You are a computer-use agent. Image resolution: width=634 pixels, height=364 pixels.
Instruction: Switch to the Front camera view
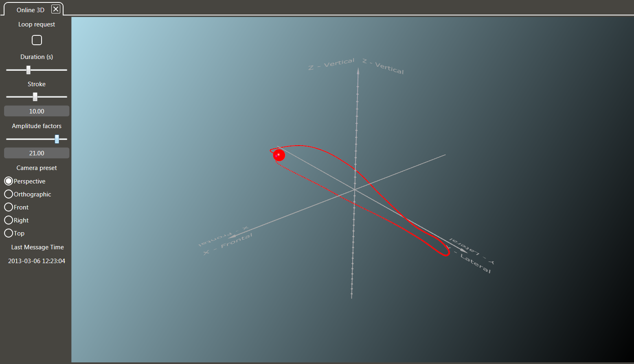click(x=8, y=207)
